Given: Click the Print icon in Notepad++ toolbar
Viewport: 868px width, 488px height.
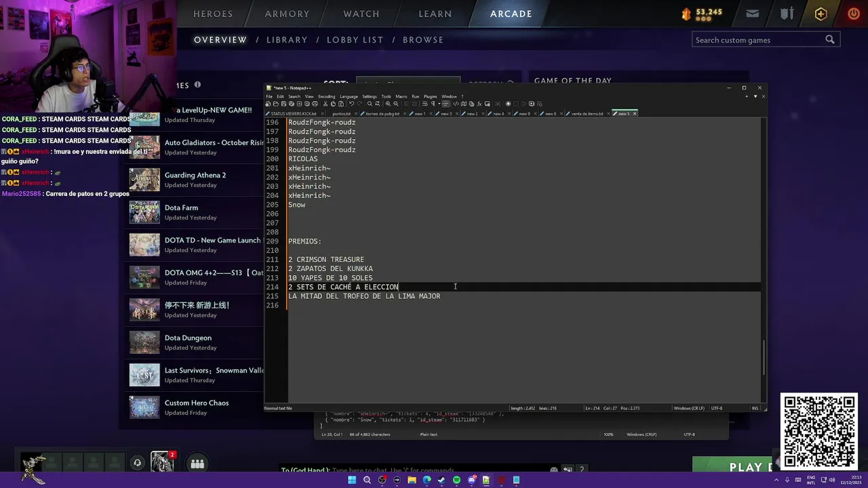Looking at the screenshot, I should tap(315, 104).
